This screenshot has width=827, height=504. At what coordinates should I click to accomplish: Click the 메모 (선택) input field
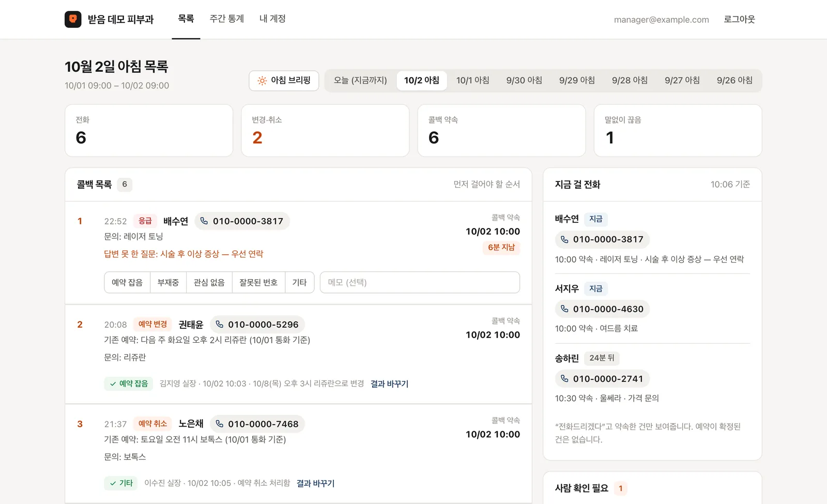[x=420, y=283]
